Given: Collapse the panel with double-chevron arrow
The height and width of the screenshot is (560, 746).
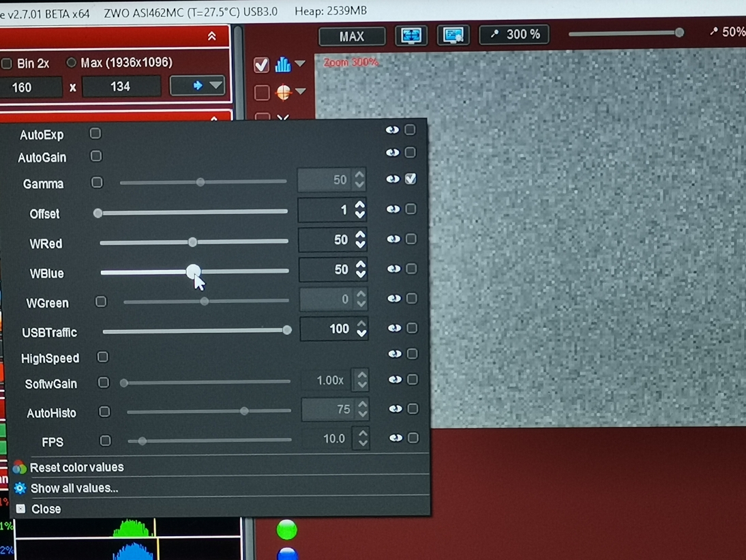Looking at the screenshot, I should click(212, 36).
